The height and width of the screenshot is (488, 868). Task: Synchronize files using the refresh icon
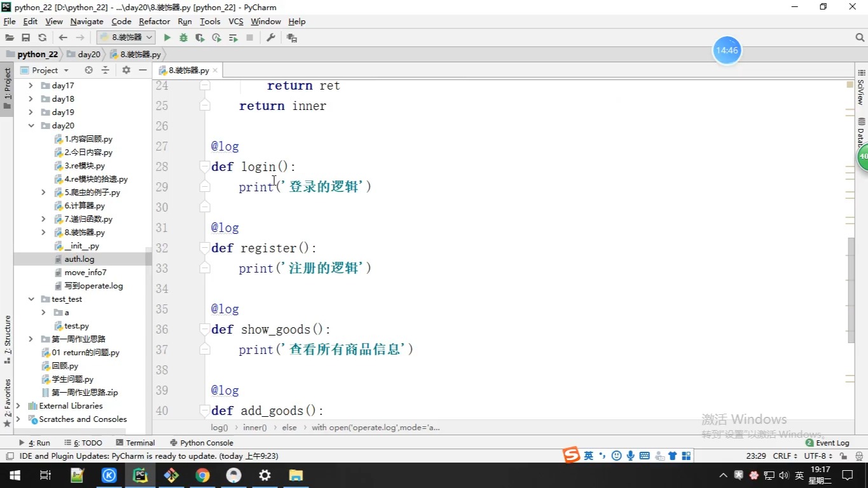(43, 38)
